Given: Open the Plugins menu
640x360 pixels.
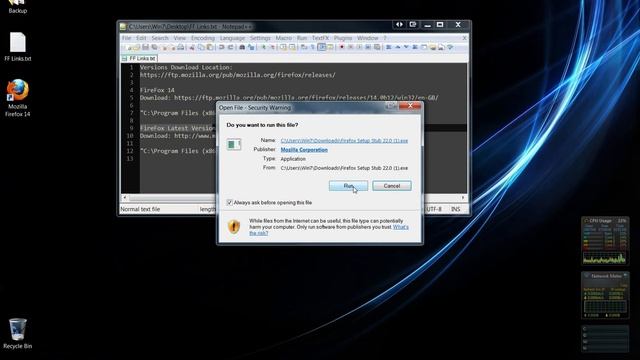Looking at the screenshot, I should 343,38.
